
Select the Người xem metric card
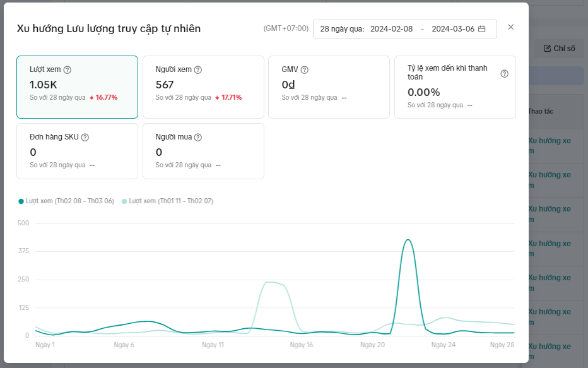[x=203, y=87]
